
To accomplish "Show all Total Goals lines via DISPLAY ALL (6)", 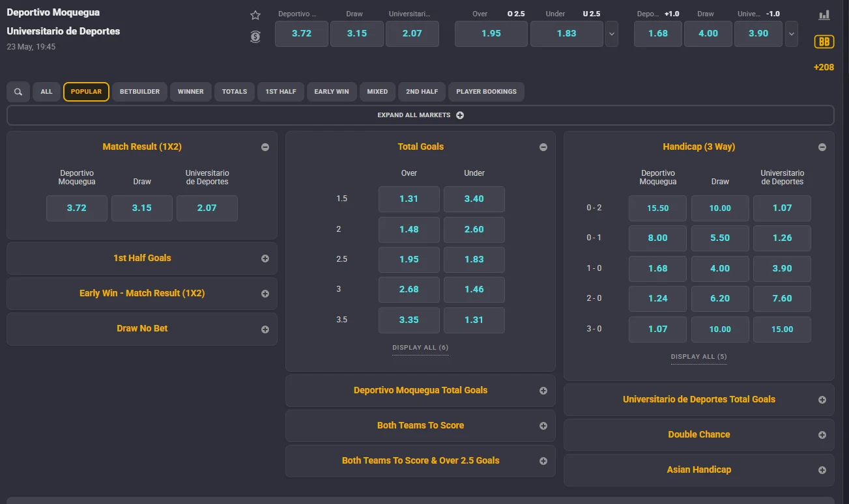I will point(420,348).
